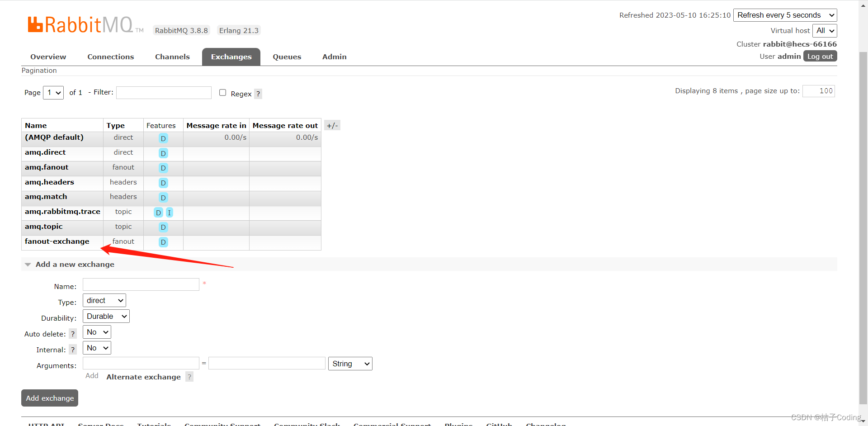Open the Internal help question mark
The height and width of the screenshot is (426, 868).
click(x=73, y=350)
